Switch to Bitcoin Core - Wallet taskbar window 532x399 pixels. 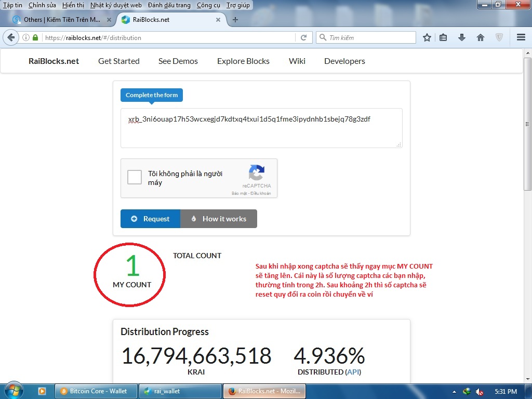(x=96, y=391)
